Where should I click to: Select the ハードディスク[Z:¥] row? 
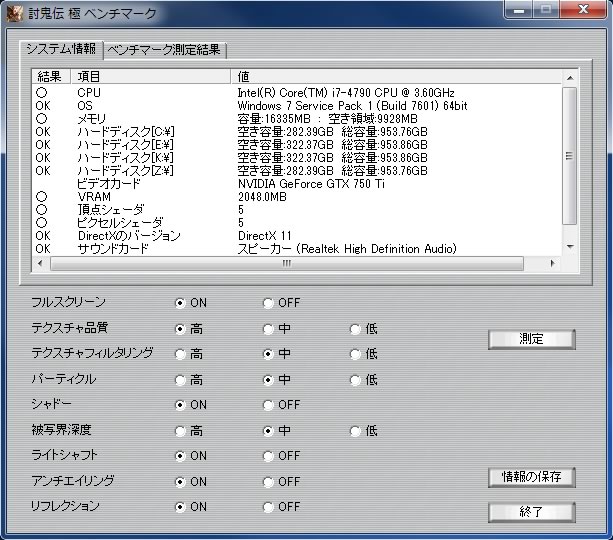tap(297, 170)
